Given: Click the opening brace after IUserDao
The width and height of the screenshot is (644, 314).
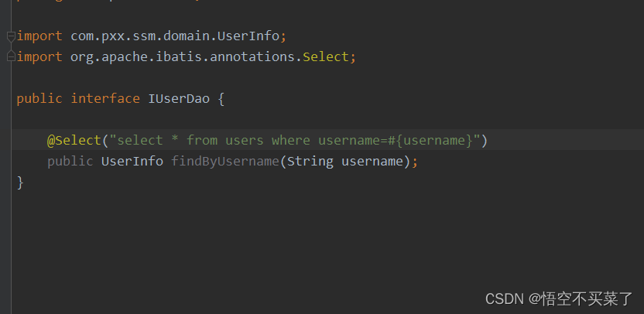Looking at the screenshot, I should (x=221, y=98).
